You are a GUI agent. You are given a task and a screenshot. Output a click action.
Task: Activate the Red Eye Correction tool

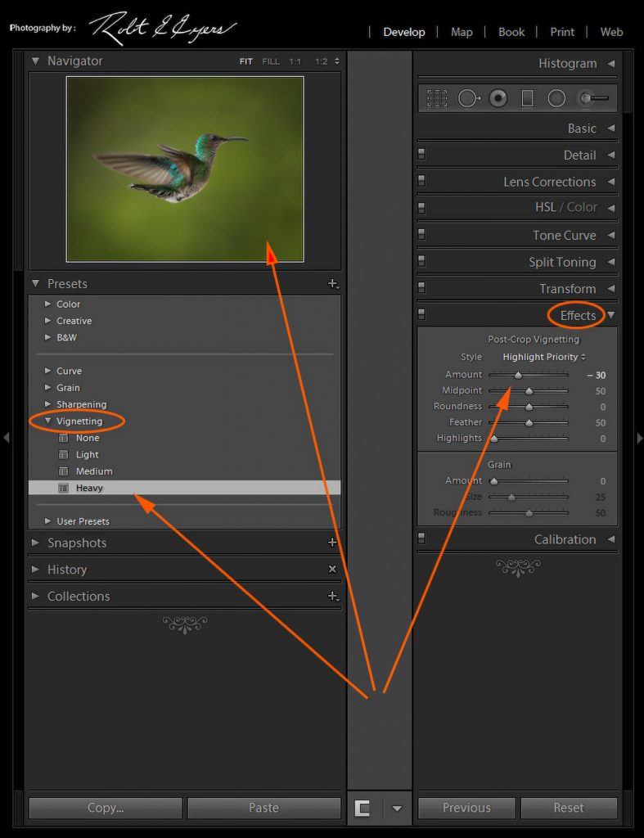pos(498,98)
